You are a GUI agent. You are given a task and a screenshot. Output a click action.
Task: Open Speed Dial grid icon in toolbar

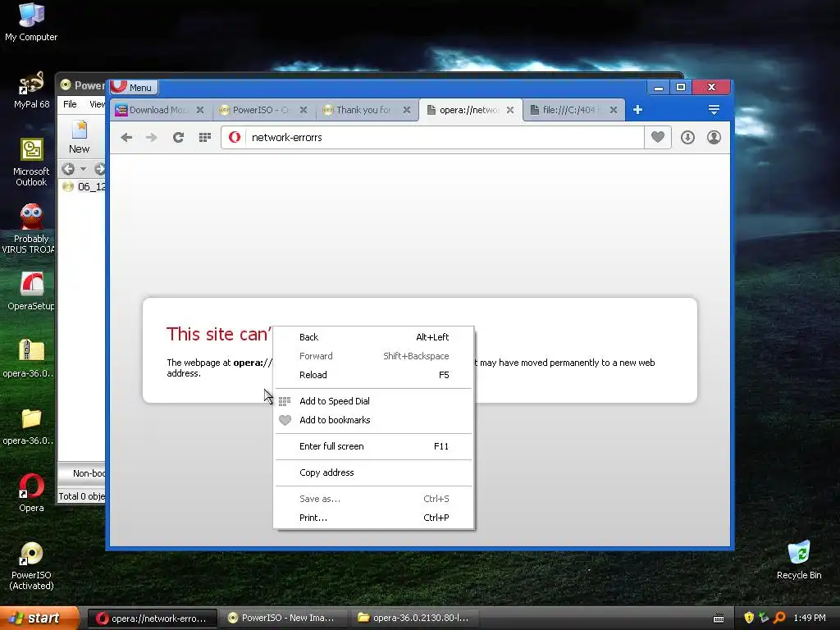[x=204, y=138]
